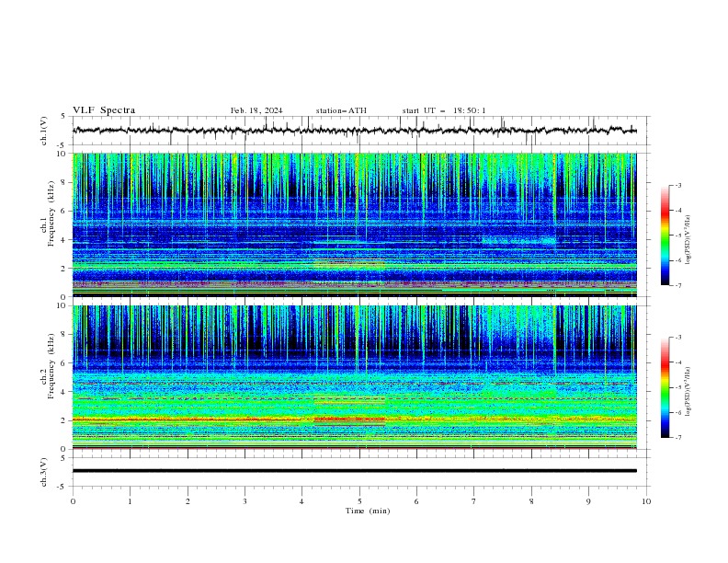Click the ch.2 spectrogram plot
This screenshot has height=563, width=728.
pos(354,377)
